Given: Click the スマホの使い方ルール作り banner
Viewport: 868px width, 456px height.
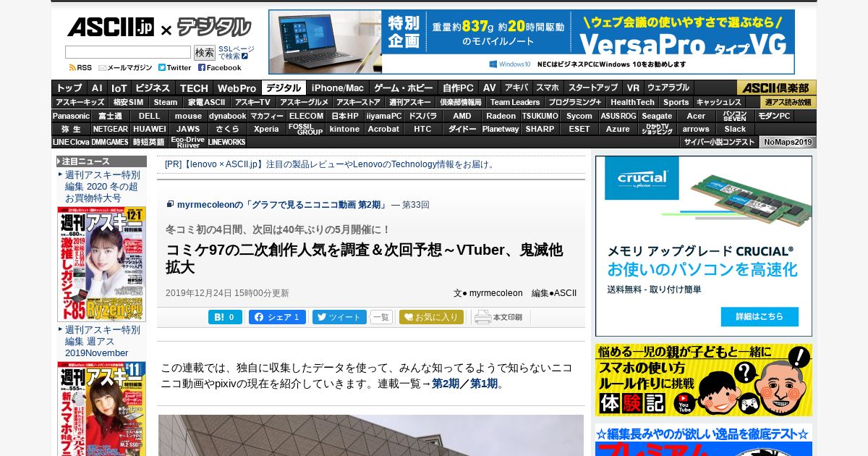Looking at the screenshot, I should coord(704,380).
